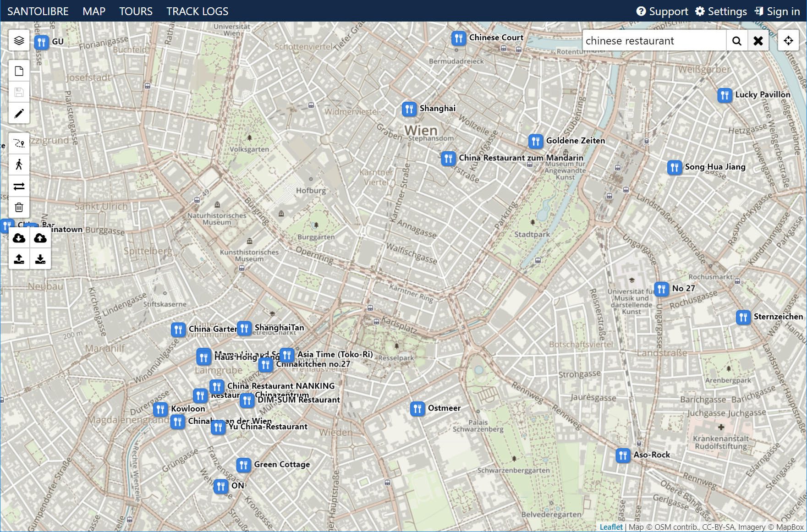Create a new tour document
The width and height of the screenshot is (807, 532).
[19, 71]
